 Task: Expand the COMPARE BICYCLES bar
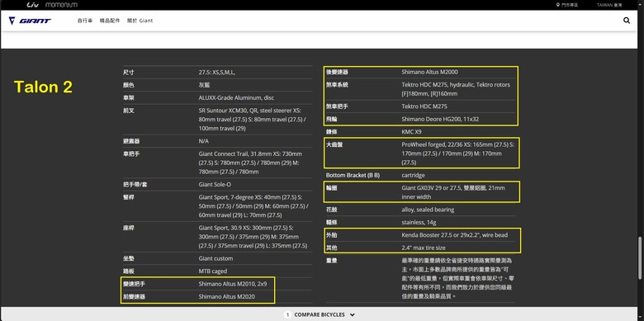(x=320, y=314)
